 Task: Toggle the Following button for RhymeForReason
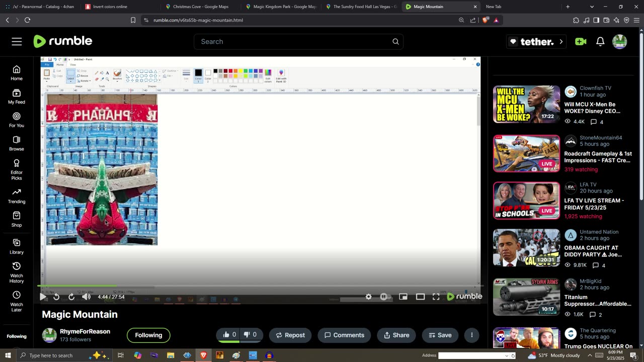(148, 335)
